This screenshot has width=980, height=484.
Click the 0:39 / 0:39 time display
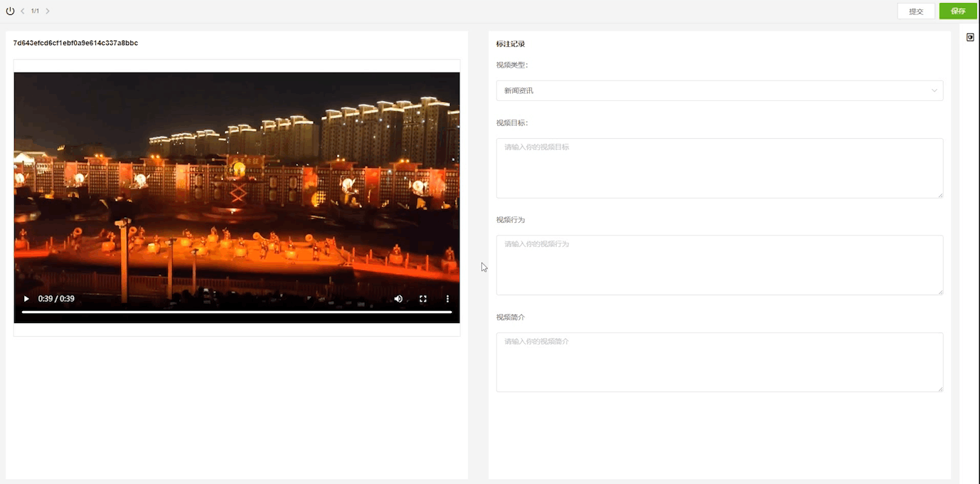pyautogui.click(x=56, y=299)
